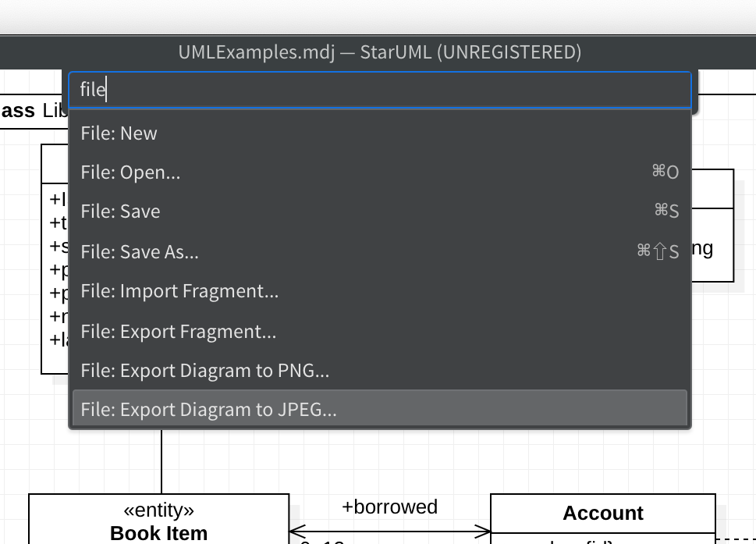Select the class box behind palette's right edge

(713, 226)
